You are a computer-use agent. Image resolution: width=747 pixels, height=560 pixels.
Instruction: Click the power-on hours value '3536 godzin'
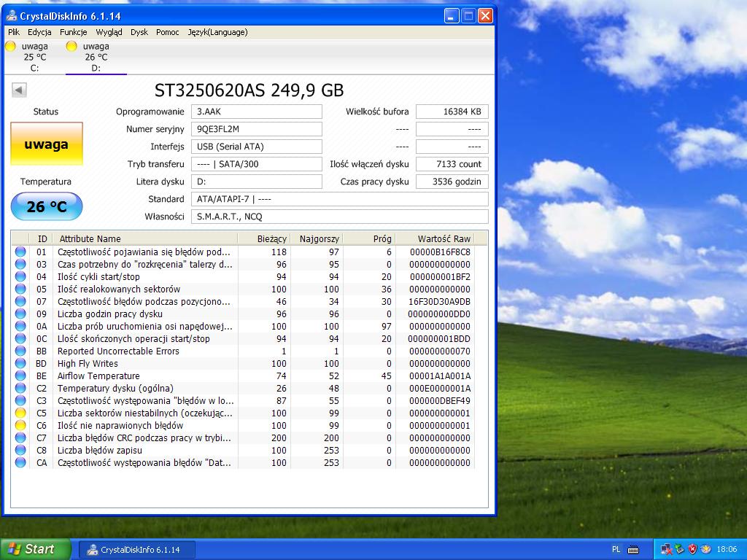point(452,182)
